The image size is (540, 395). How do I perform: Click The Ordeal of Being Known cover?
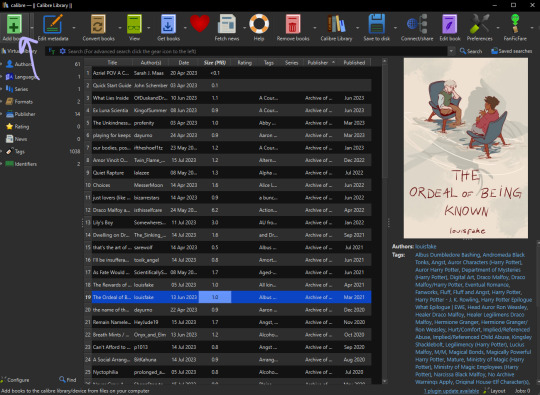tap(466, 148)
